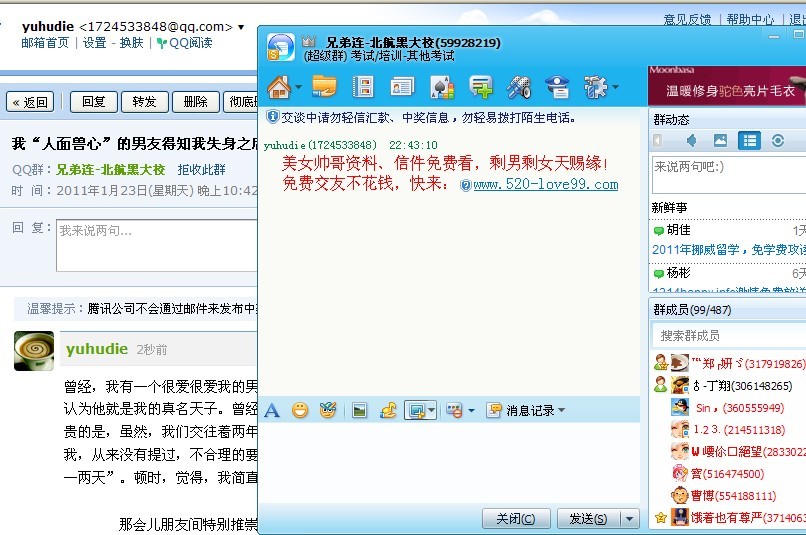Open the 胡佳 news entry

click(679, 230)
